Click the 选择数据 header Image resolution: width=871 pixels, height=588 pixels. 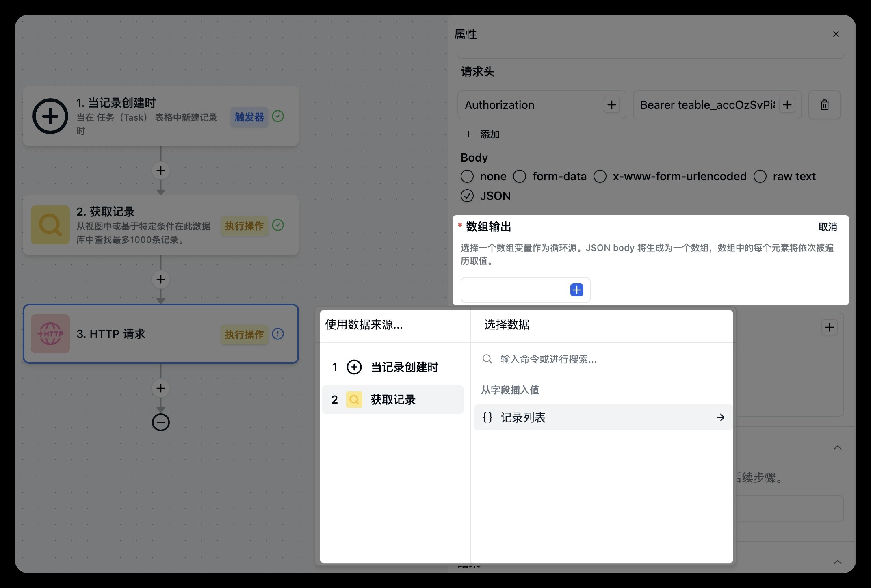pyautogui.click(x=507, y=324)
